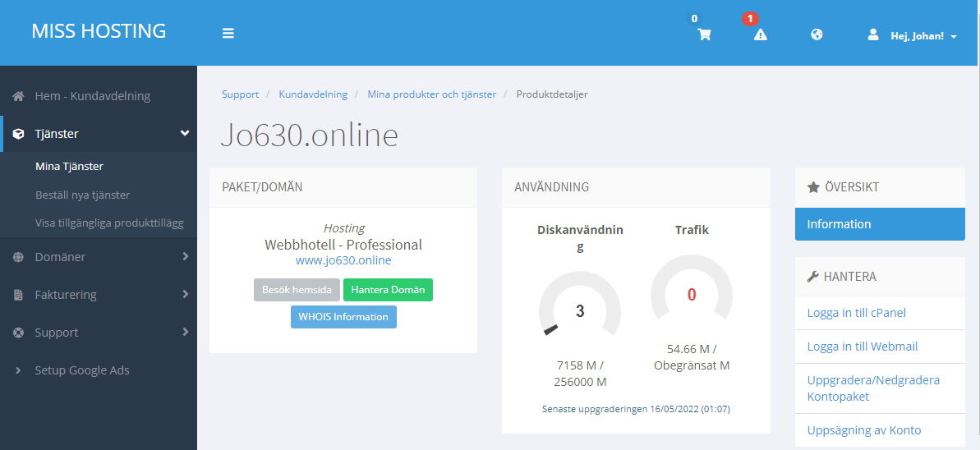Click the user avatar icon
Viewport: 980px width, 450px height.
click(873, 35)
